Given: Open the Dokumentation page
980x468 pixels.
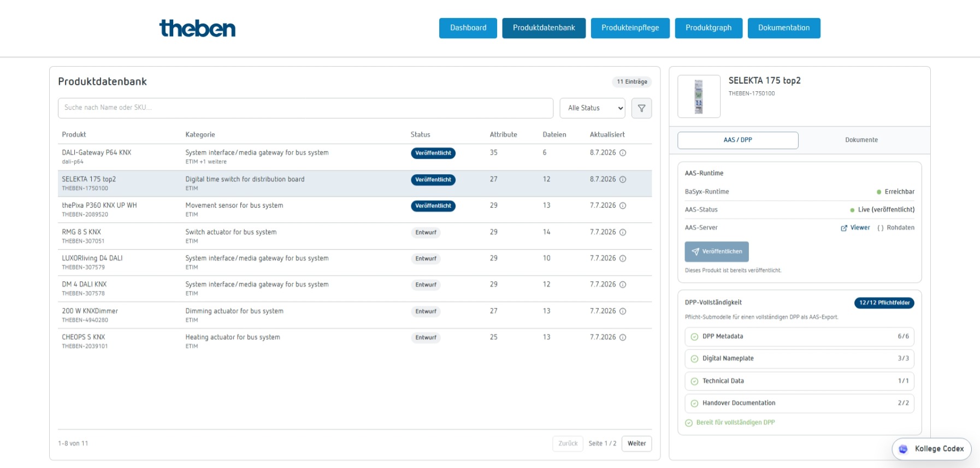Looking at the screenshot, I should pyautogui.click(x=784, y=28).
